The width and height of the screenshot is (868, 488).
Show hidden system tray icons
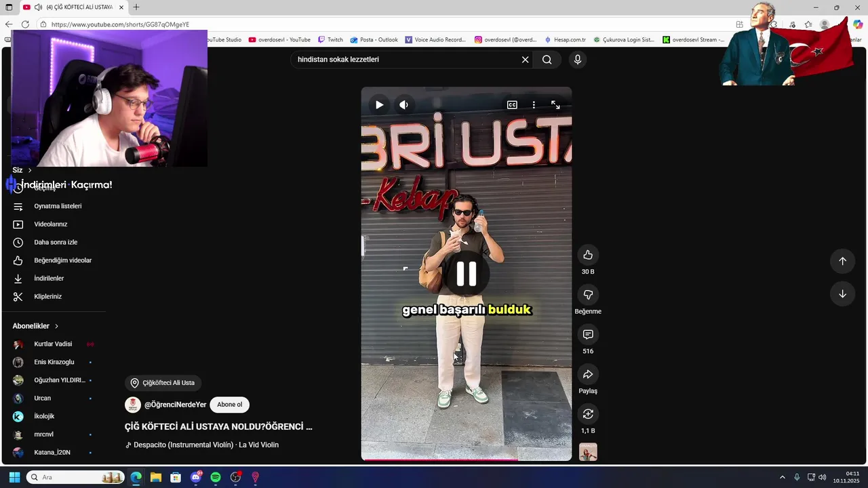782,477
